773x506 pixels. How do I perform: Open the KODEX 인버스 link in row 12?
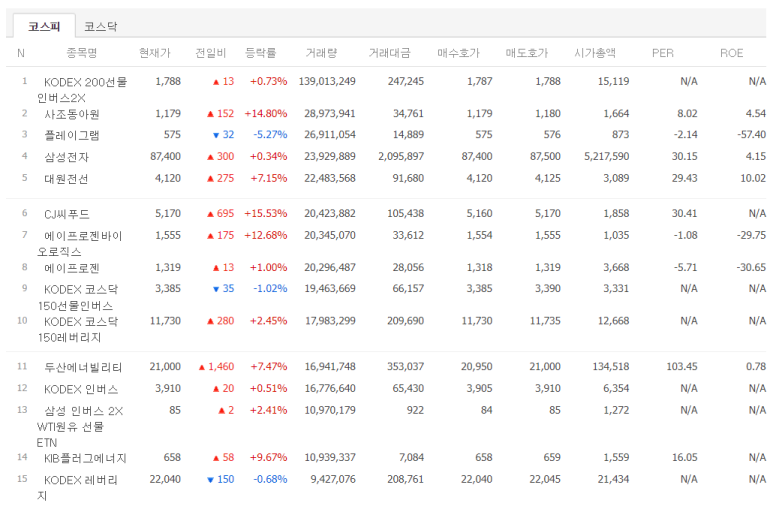coord(81,389)
